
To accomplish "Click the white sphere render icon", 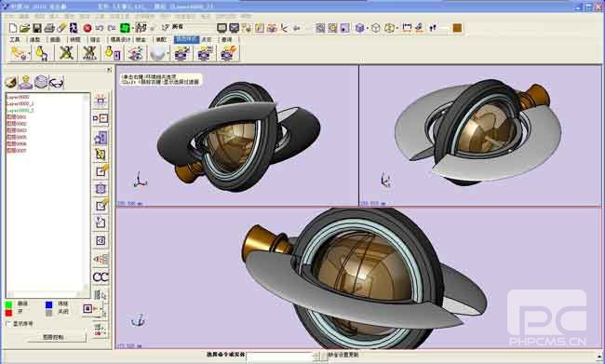I will click(x=157, y=53).
